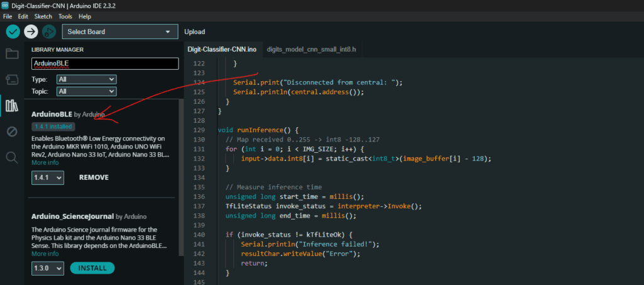Remove the ArduinoBLE library

[94, 177]
